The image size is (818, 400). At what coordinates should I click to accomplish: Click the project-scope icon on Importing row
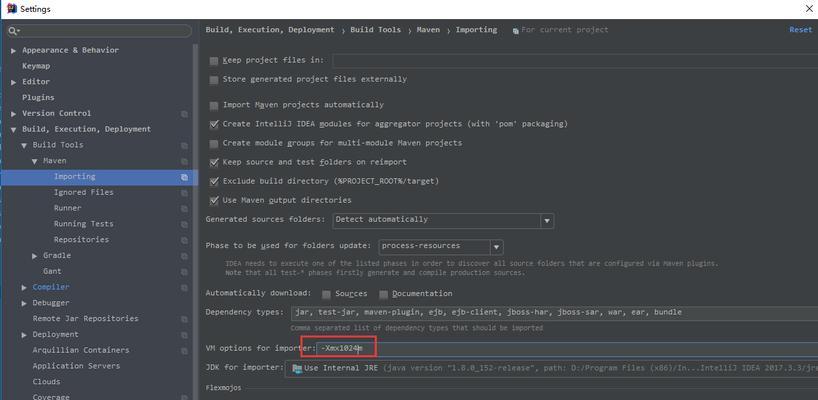[x=184, y=177]
